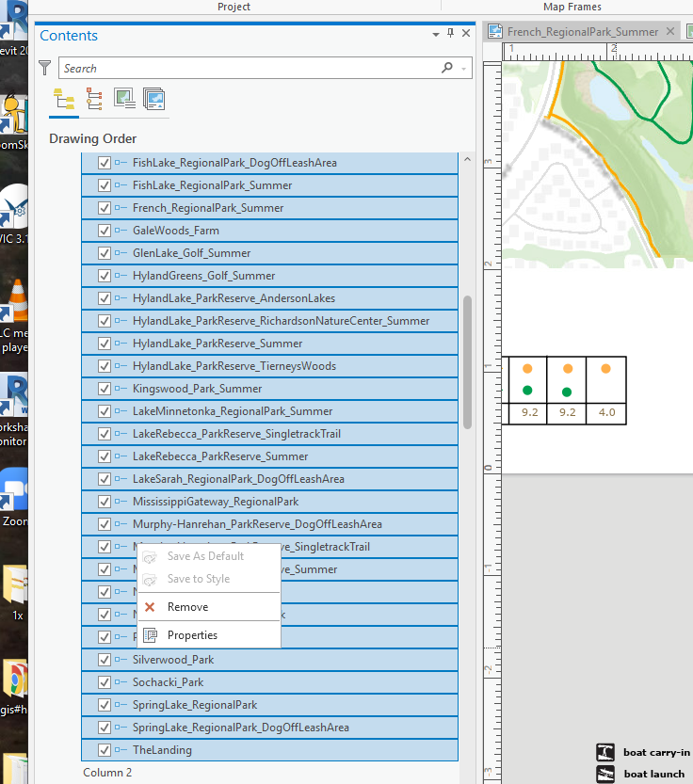Toggle auto-hide pin on Contents pane
Viewport: 693px width, 784px height.
tap(450, 34)
